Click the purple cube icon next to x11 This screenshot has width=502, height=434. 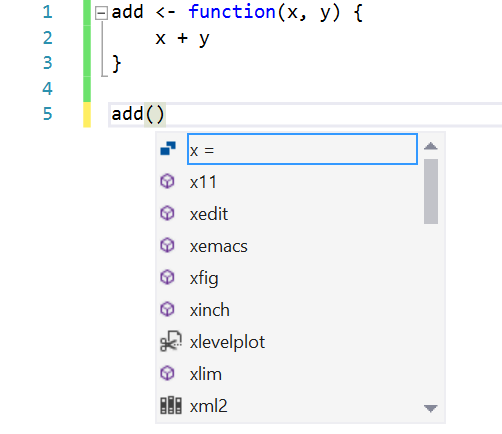167,181
